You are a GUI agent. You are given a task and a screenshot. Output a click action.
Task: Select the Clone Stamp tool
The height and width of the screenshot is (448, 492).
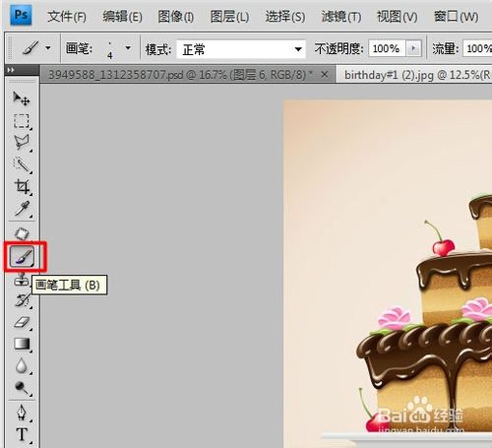click(x=22, y=279)
